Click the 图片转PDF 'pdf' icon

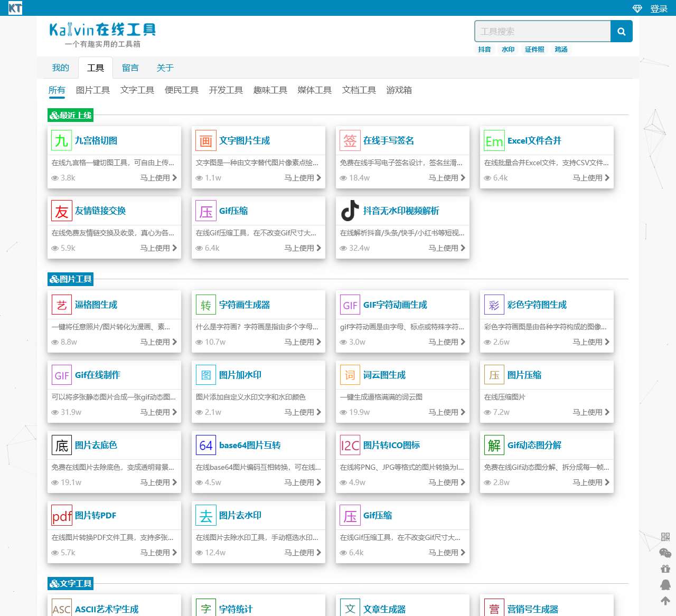click(x=61, y=515)
